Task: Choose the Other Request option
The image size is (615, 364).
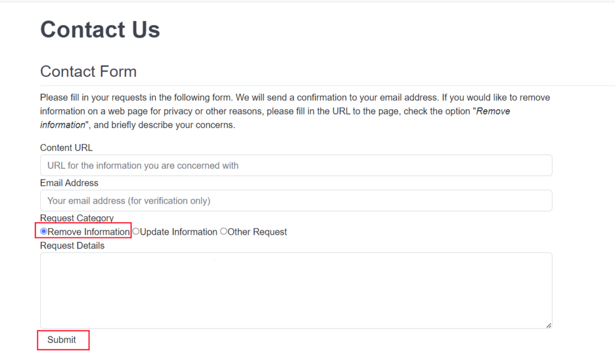Action: click(223, 231)
